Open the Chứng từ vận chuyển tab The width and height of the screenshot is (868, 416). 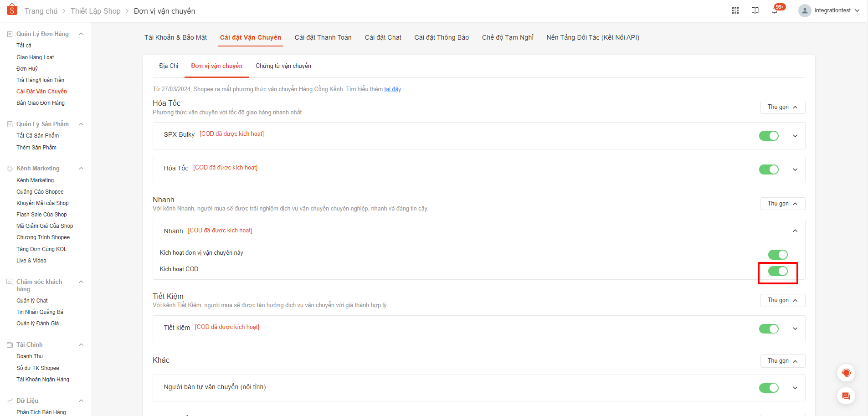tap(283, 66)
